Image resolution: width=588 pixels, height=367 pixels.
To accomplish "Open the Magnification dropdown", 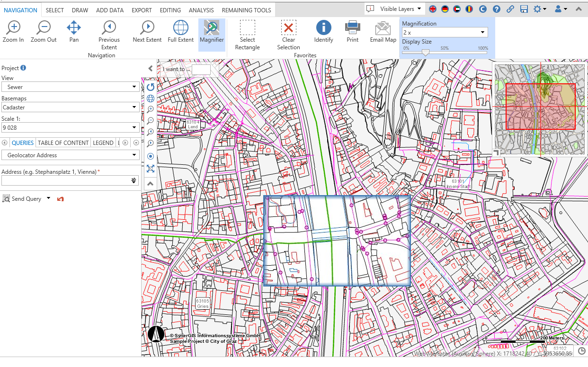I will coord(444,32).
